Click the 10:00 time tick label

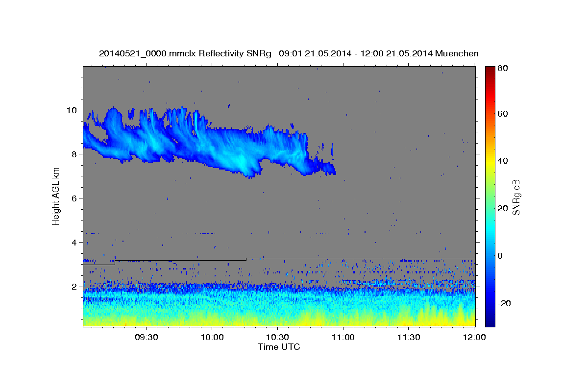pos(212,337)
